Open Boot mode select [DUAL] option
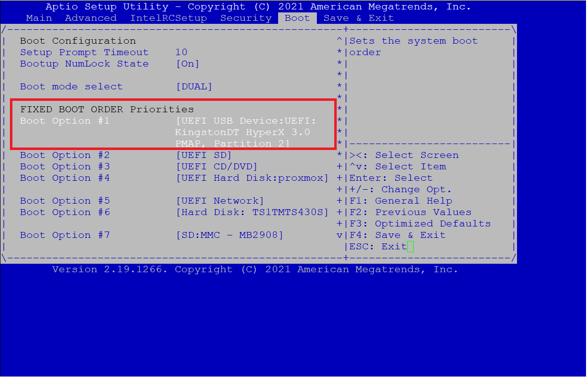Screen dimensions: 588x377 tap(194, 86)
